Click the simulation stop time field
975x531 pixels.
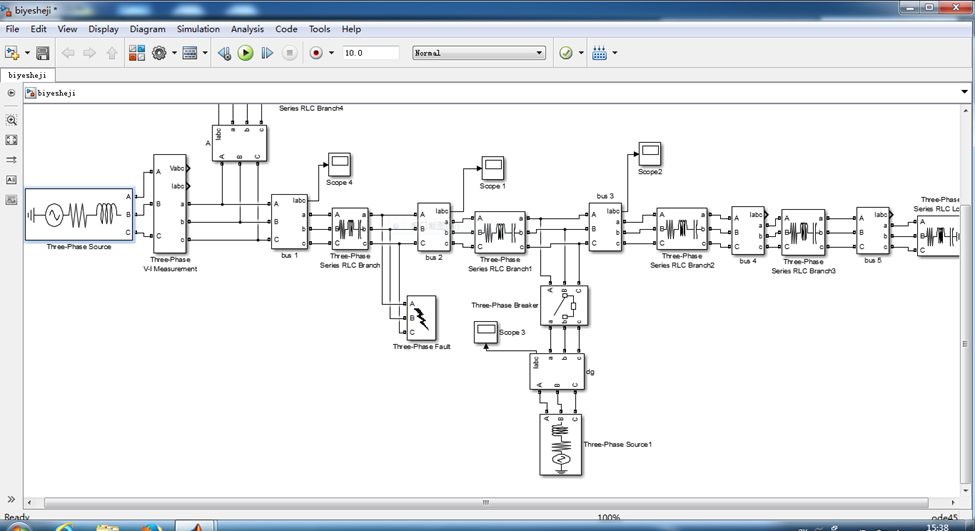370,53
